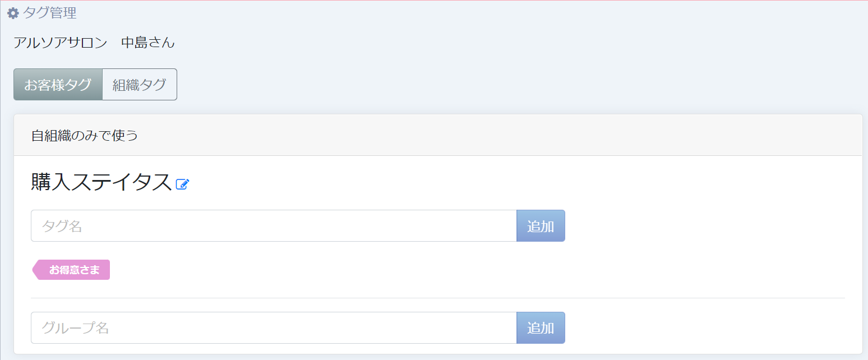Click the アルソアサロン organization name
This screenshot has height=360, width=868.
click(60, 43)
